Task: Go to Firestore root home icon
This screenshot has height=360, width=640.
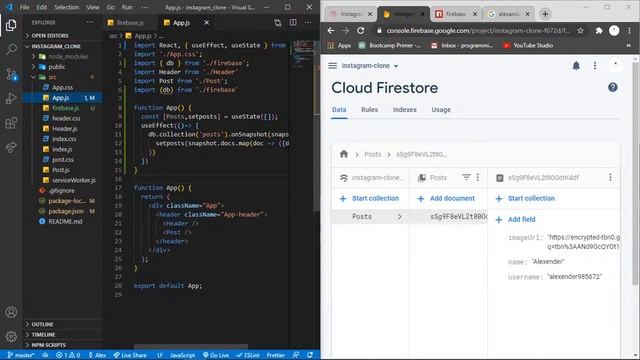Action: (344, 154)
